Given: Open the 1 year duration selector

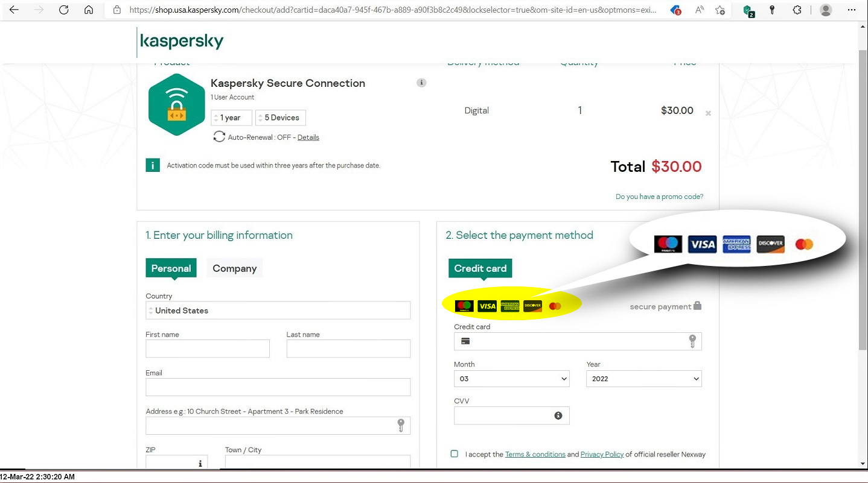Looking at the screenshot, I should [231, 118].
